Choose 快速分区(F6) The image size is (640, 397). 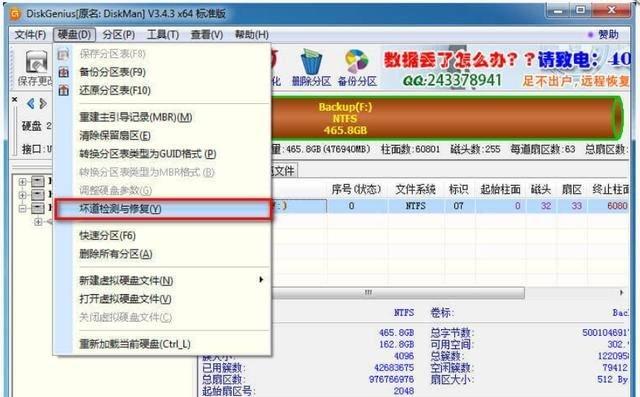coord(162,235)
